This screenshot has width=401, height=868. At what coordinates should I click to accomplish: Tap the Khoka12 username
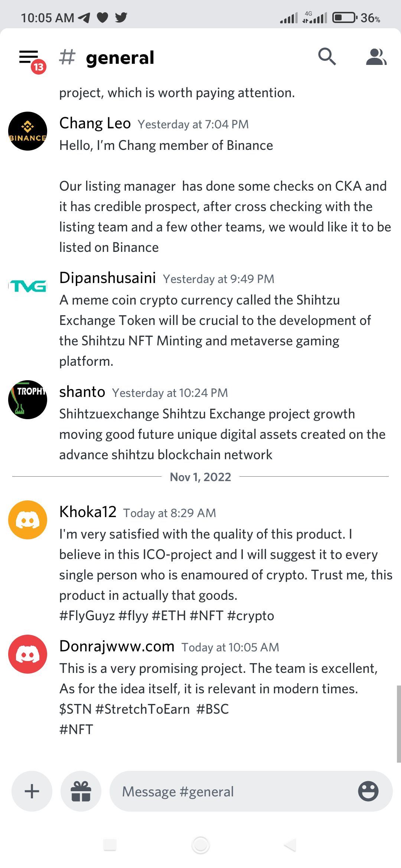[88, 512]
